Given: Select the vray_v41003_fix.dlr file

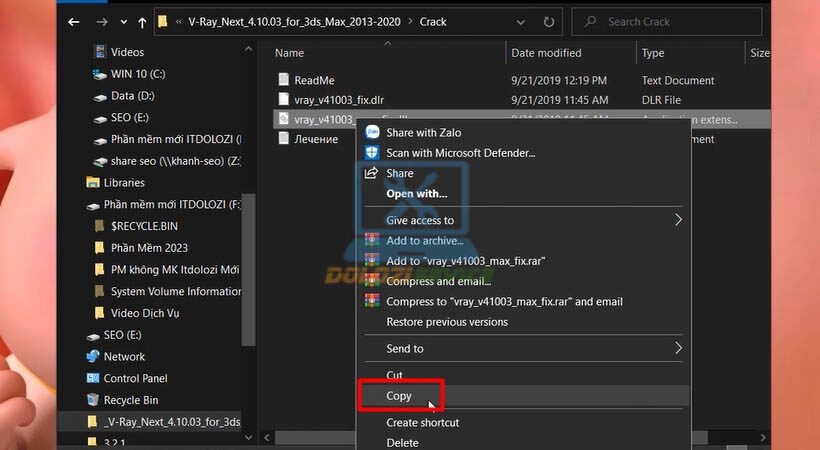Looking at the screenshot, I should point(339,100).
